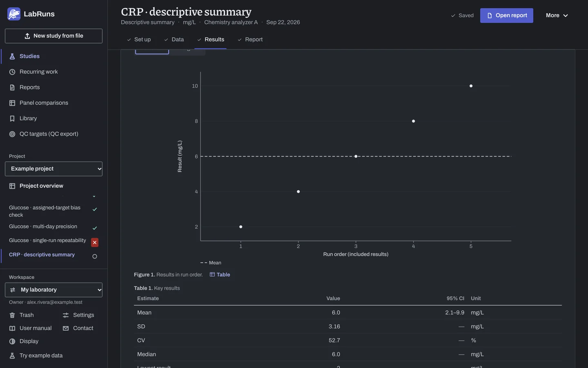Click the Settings sliders icon
Image resolution: width=588 pixels, height=368 pixels.
[66, 315]
